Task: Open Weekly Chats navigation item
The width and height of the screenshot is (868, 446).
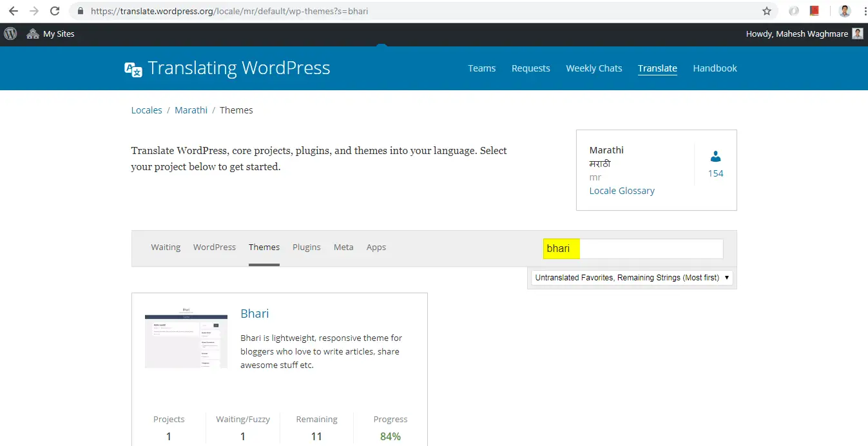Action: coord(594,68)
